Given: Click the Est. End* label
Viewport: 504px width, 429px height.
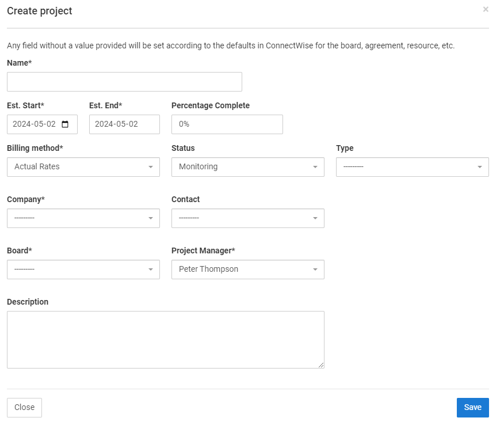Looking at the screenshot, I should [x=105, y=105].
